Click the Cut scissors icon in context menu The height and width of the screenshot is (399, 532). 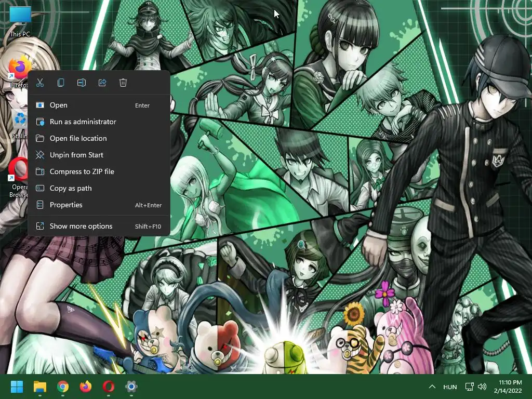tap(40, 83)
